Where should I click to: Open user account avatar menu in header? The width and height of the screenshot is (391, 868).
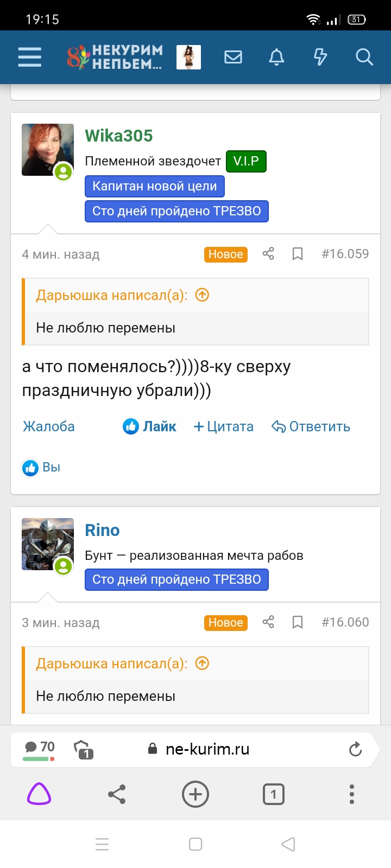188,57
